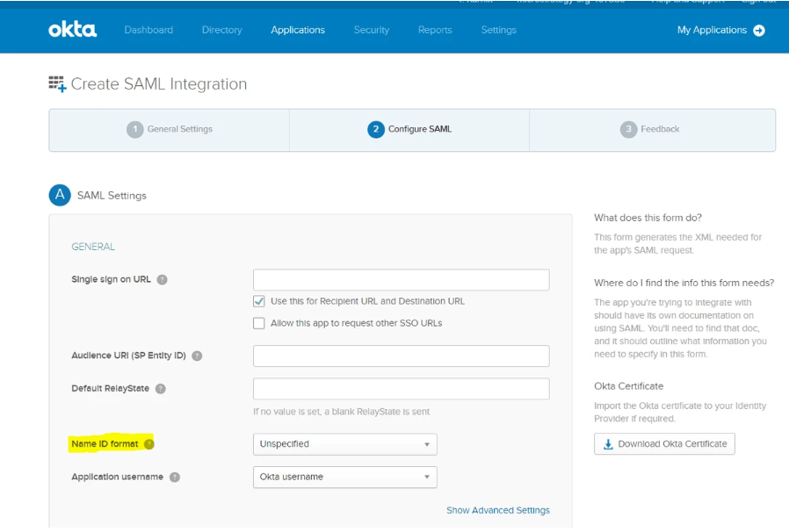Click help icon beside Audience URI label
Viewport: 789px width, 532px height.
[197, 356]
